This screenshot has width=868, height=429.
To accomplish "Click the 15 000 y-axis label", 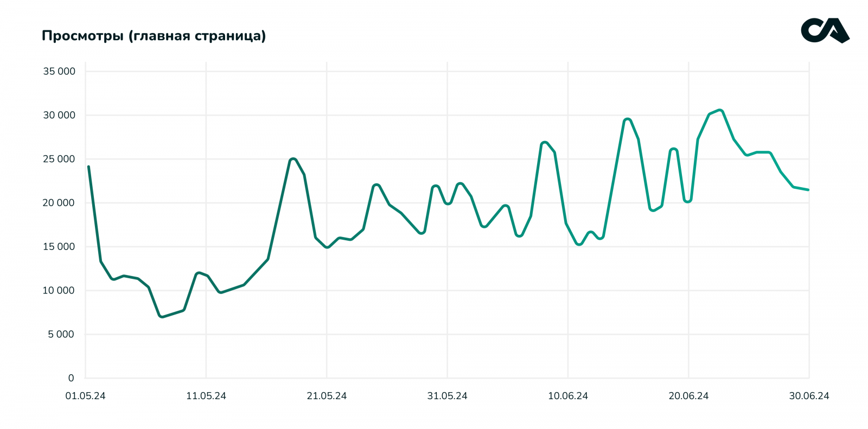I will (x=59, y=247).
